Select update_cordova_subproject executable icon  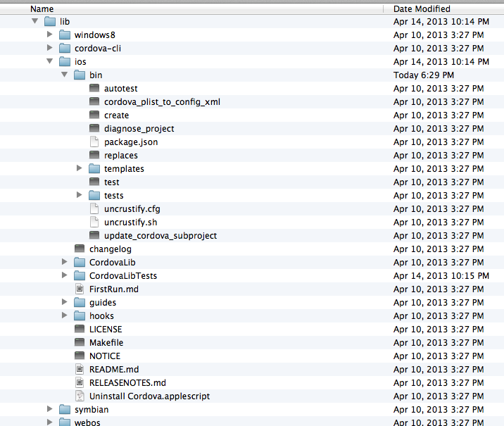(94, 235)
